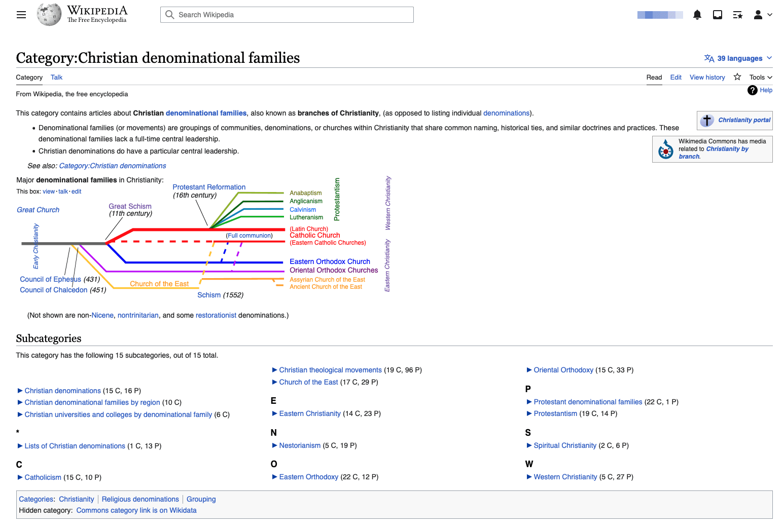This screenshot has width=783, height=532.
Task: Expand Christian denominational families by region
Action: pos(20,402)
